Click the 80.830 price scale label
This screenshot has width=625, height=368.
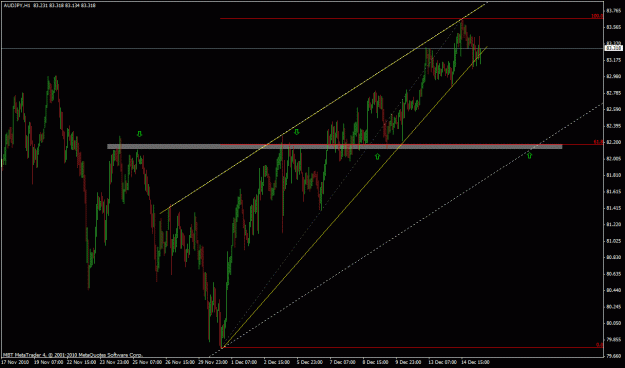pyautogui.click(x=614, y=257)
